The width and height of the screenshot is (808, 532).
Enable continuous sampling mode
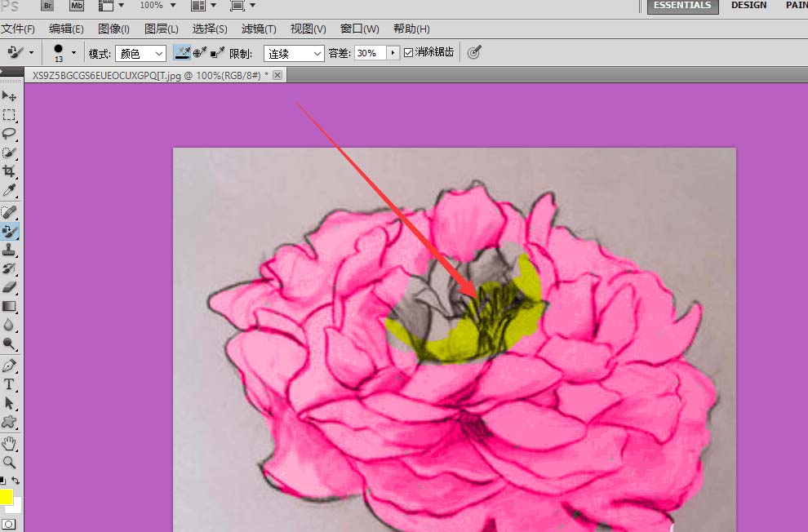(x=182, y=52)
